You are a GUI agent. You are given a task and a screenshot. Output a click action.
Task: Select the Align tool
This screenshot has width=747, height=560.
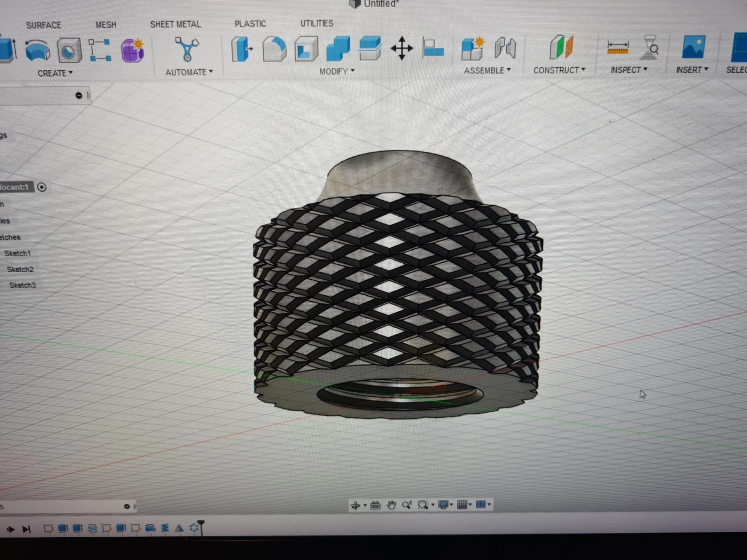tap(433, 49)
